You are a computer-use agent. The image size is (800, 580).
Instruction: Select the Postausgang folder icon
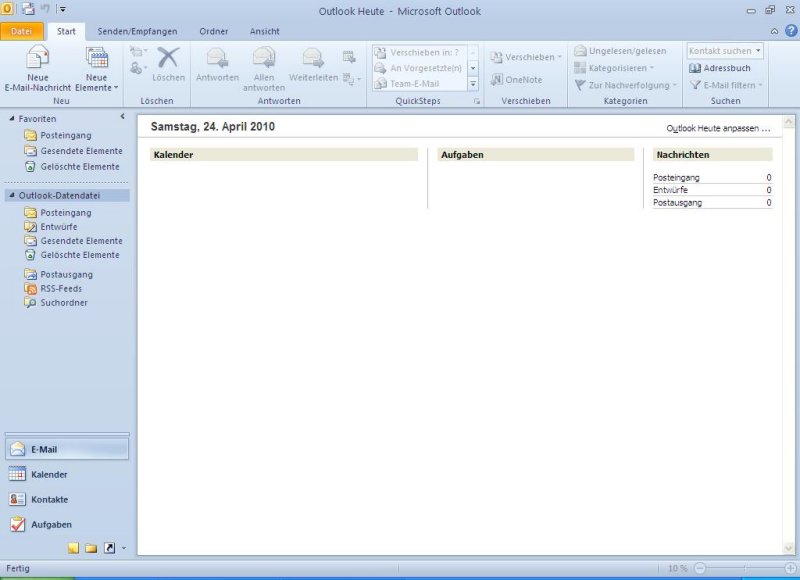(31, 274)
